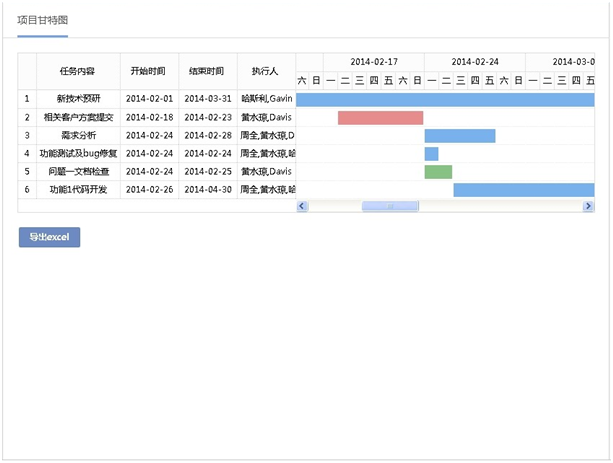Viewport: 613px width, 463px height.
Task: Click the horizontal scrollbar thumb
Action: (x=390, y=206)
